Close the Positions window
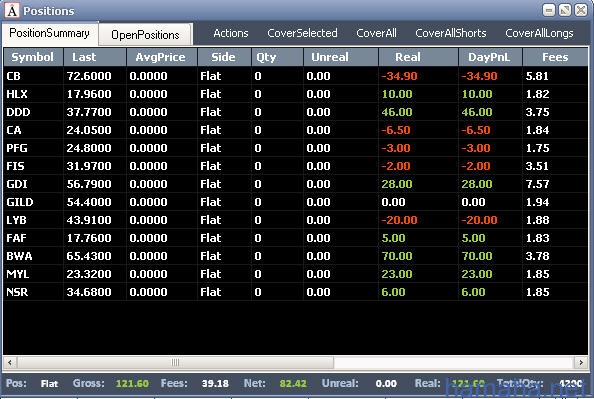594x399 pixels. 581,10
